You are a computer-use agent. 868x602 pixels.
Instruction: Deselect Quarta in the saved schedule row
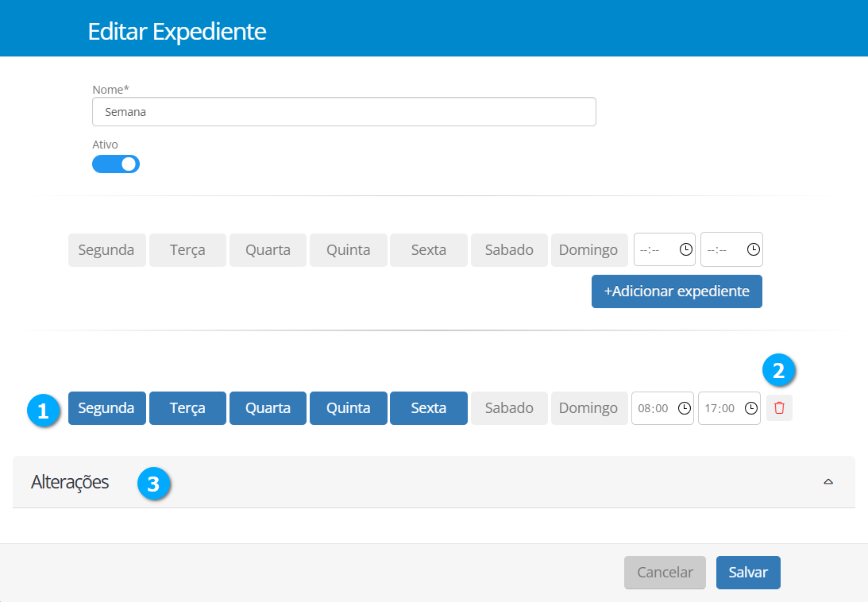point(268,408)
